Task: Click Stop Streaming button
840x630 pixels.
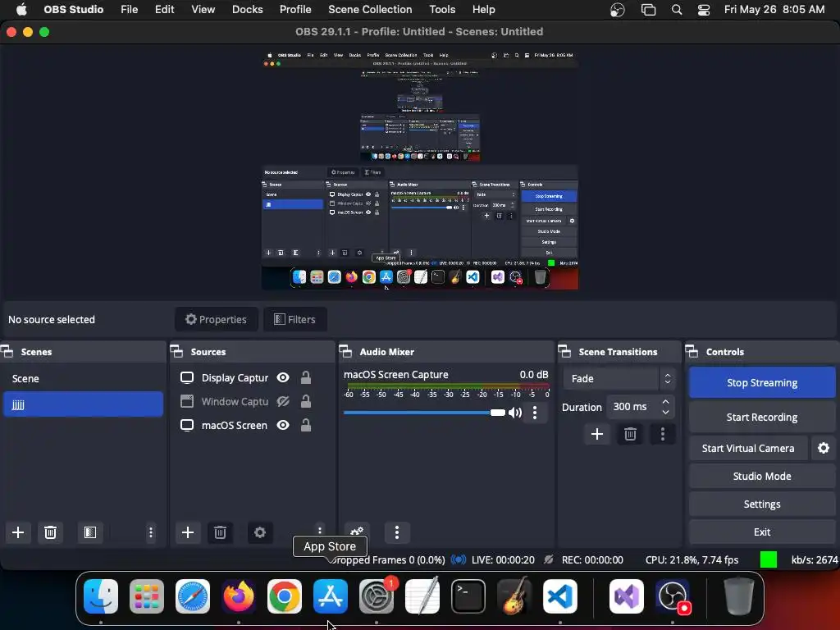Action: [762, 382]
